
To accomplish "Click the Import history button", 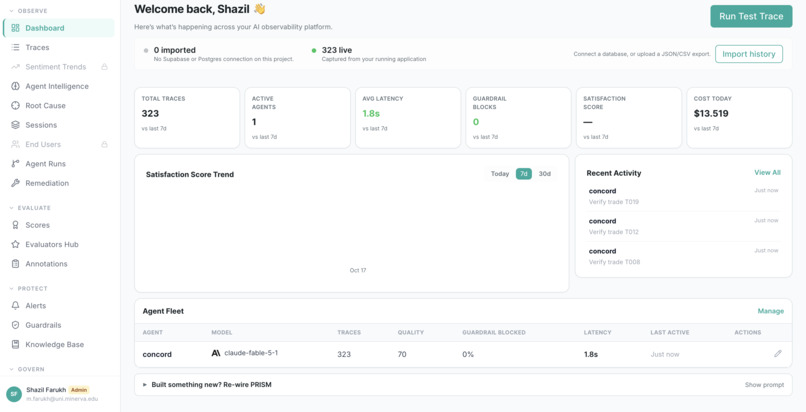I will point(748,54).
